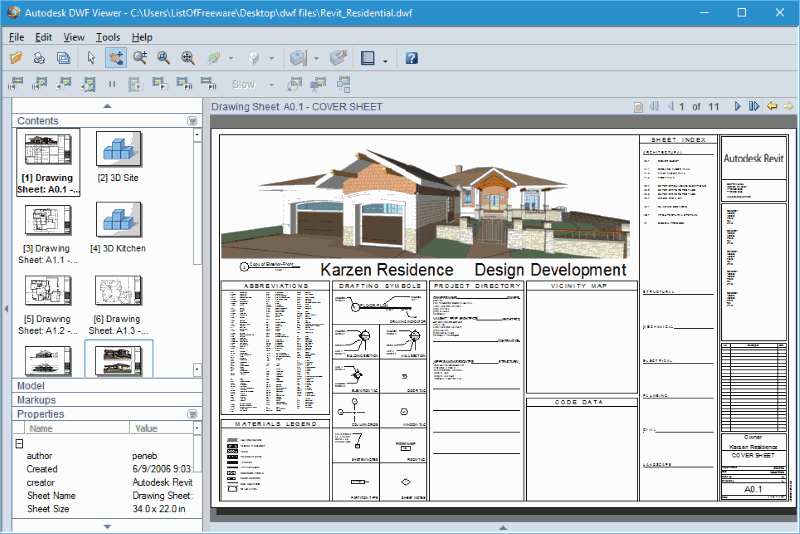800x534 pixels.
Task: Click the down arrow below Properties panel
Action: [107, 526]
